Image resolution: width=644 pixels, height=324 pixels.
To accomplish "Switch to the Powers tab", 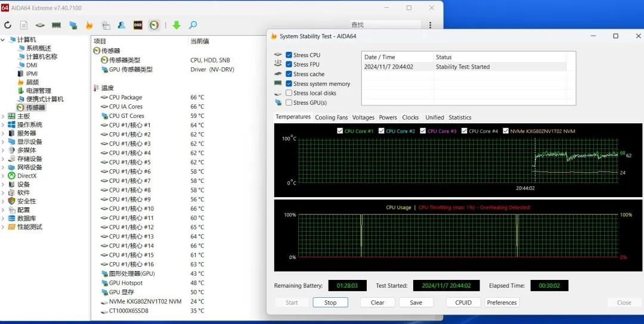I will (x=388, y=117).
